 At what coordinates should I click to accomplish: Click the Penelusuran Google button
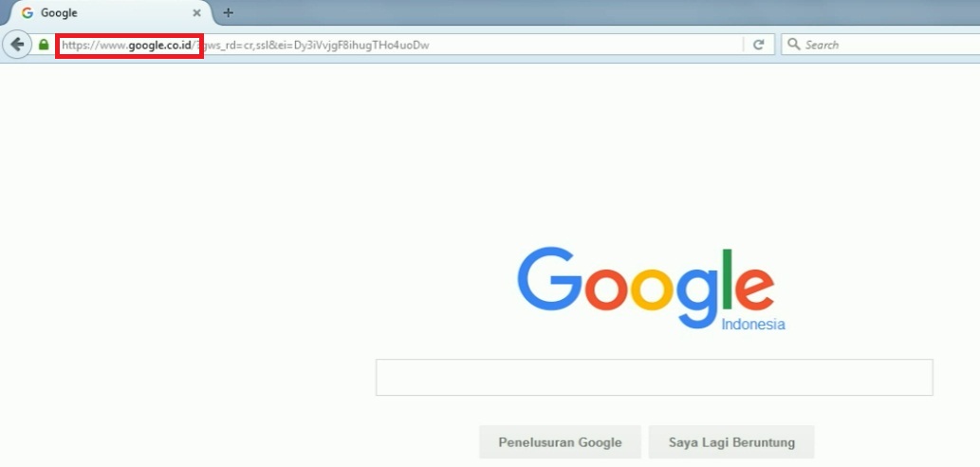[560, 442]
